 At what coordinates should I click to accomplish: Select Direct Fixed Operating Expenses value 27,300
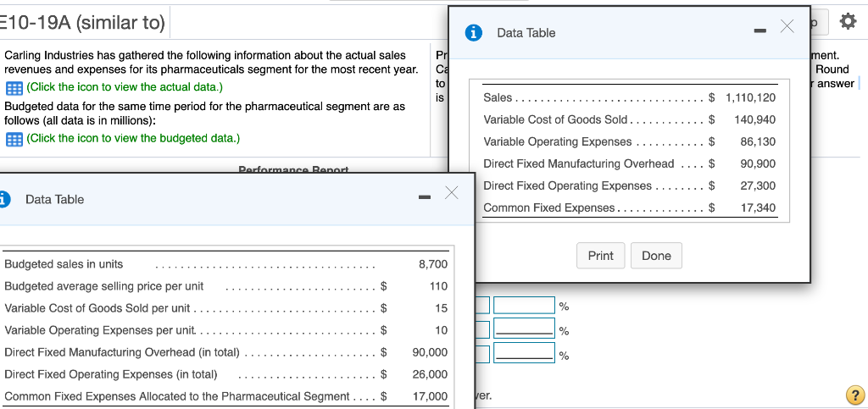pyautogui.click(x=758, y=186)
